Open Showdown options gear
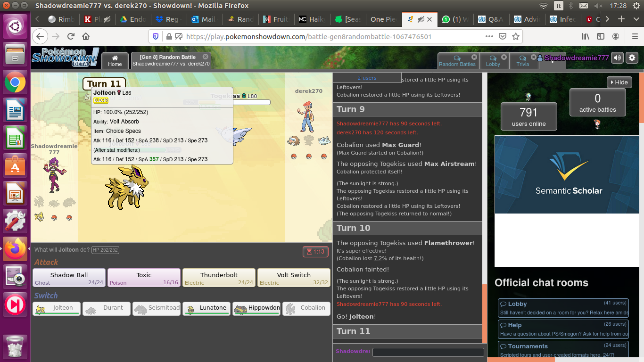The width and height of the screenshot is (644, 362). (x=632, y=58)
